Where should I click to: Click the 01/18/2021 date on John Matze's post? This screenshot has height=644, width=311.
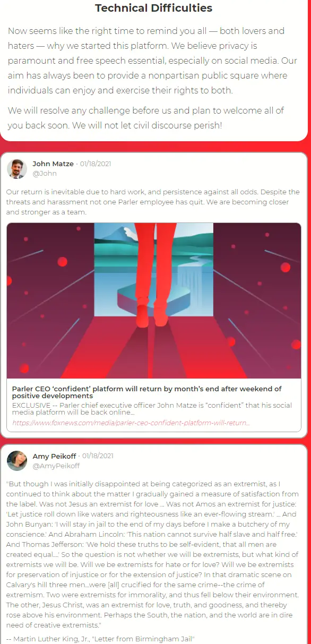point(96,164)
